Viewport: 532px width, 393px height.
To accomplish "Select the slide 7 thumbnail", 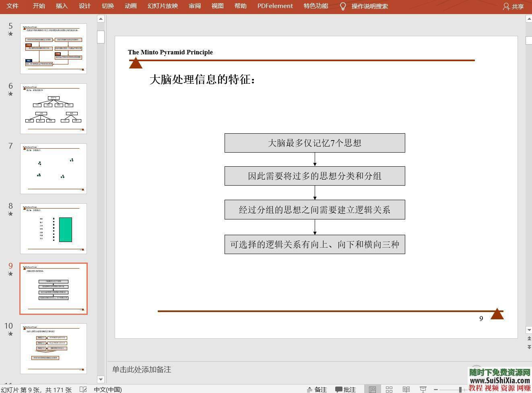I will 54,168.
